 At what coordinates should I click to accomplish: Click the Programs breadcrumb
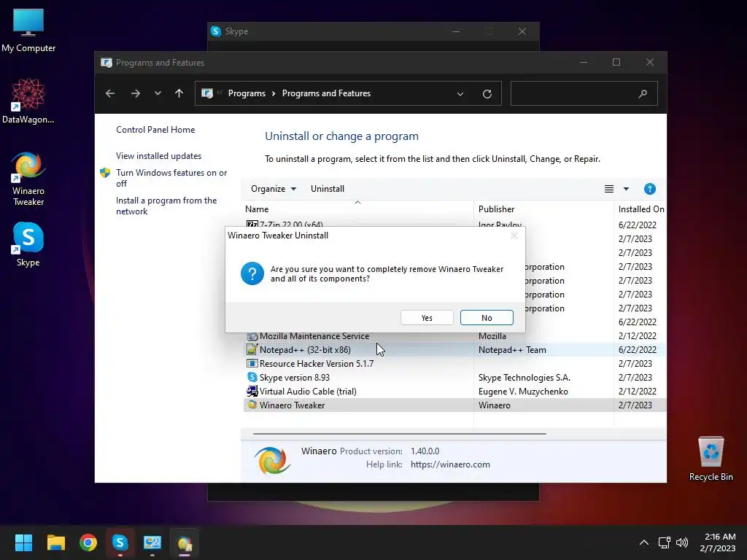pos(247,93)
